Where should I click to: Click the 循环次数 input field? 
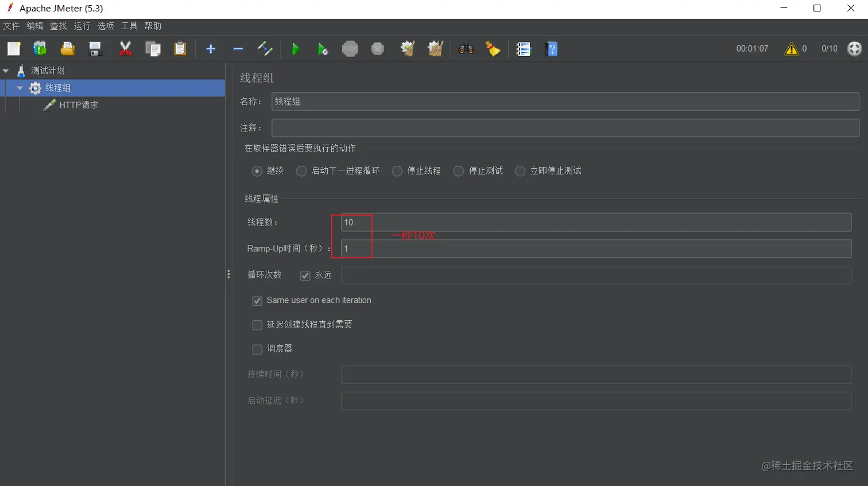click(596, 275)
